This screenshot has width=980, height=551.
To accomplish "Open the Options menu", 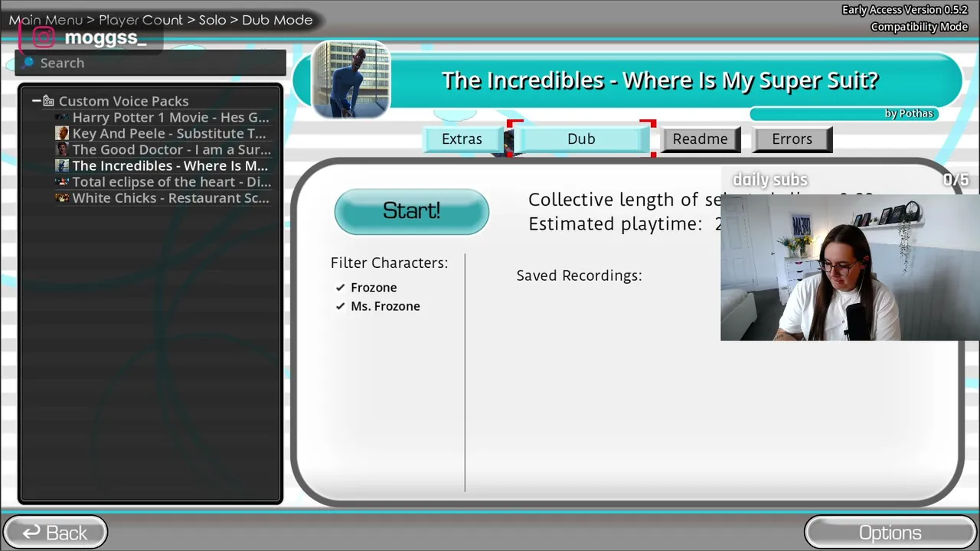I will [890, 533].
